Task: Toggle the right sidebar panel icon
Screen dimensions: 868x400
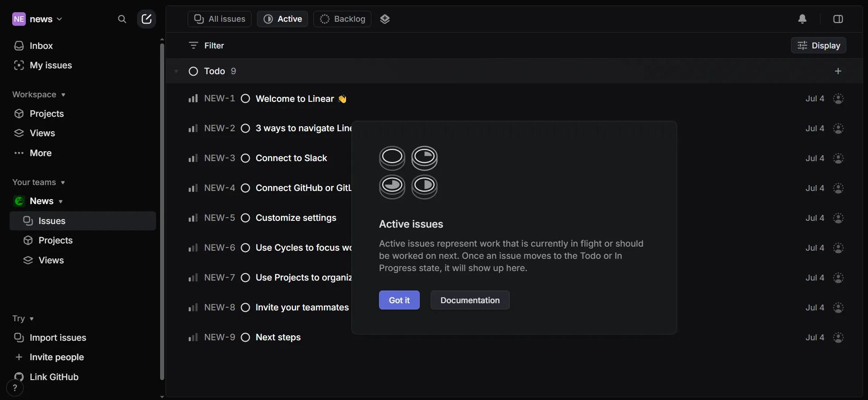Action: (x=838, y=19)
